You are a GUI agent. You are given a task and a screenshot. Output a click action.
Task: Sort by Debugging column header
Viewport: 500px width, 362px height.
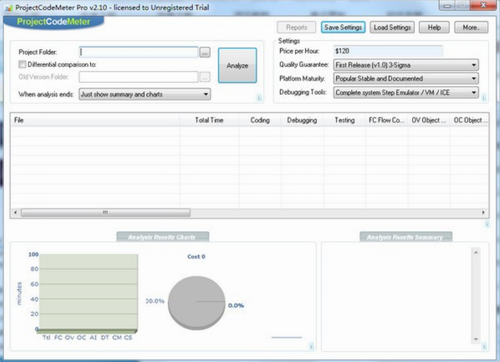coord(302,120)
